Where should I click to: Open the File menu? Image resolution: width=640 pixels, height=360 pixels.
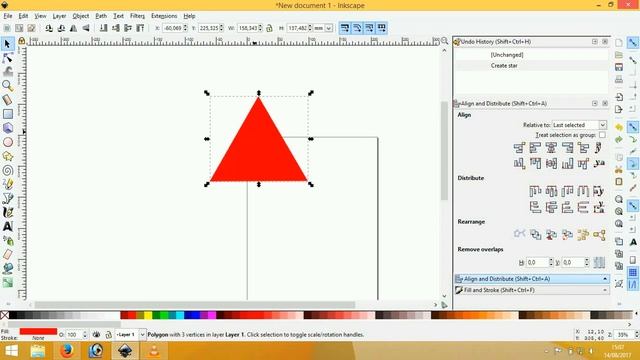[x=8, y=16]
